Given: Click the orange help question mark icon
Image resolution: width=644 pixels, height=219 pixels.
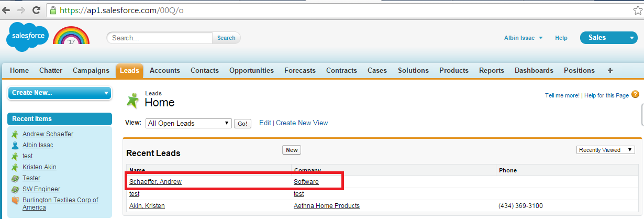Looking at the screenshot, I should click(635, 95).
